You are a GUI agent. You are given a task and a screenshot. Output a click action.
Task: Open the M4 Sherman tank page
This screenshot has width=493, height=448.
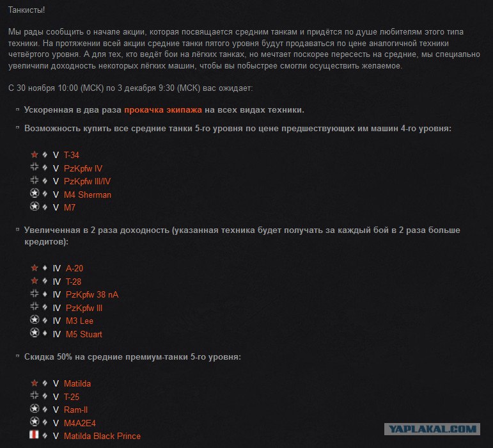tap(88, 195)
